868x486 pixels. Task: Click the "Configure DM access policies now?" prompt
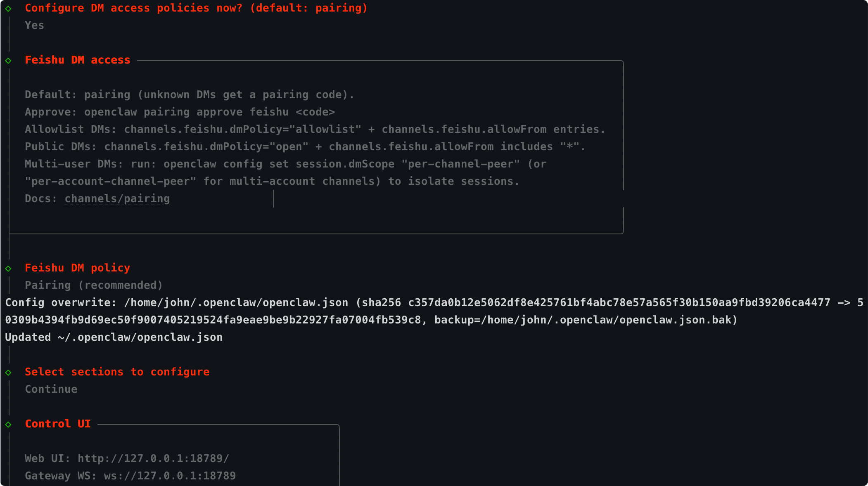click(x=134, y=8)
